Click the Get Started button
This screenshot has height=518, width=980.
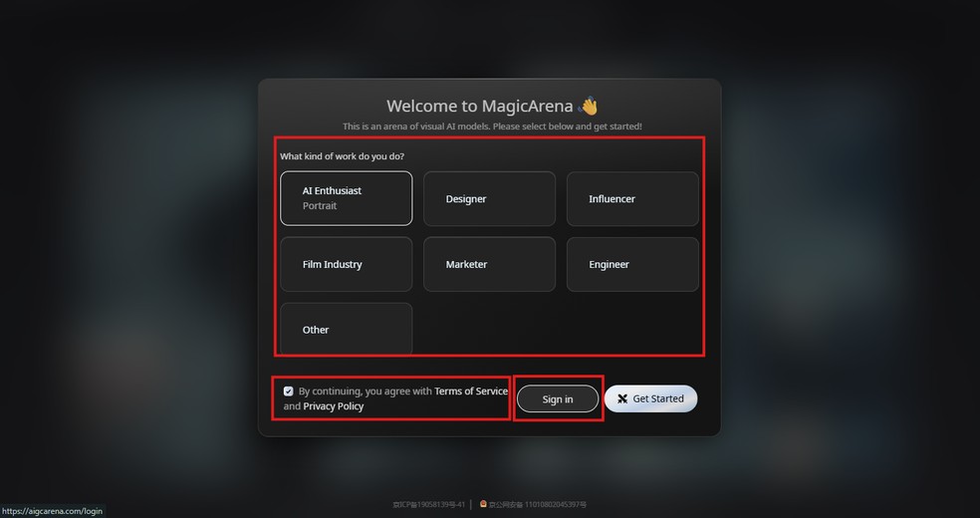[650, 398]
